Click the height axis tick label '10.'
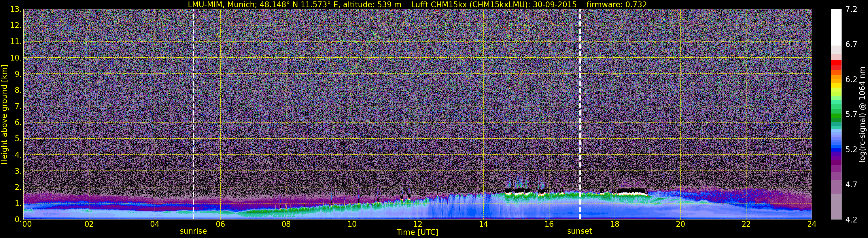The image size is (868, 238). tap(16, 58)
